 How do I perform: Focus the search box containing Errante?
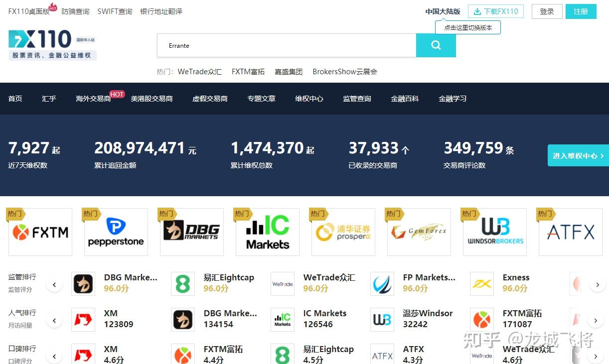pyautogui.click(x=287, y=45)
